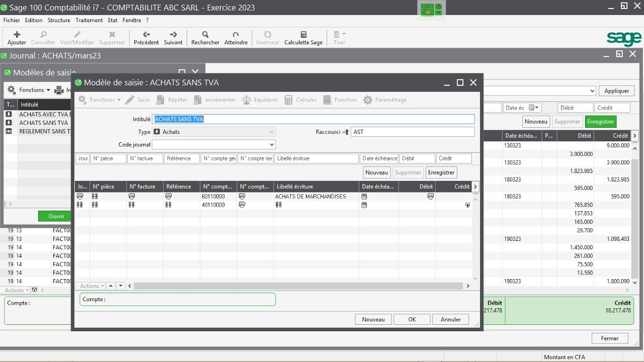The image size is (644, 362).
Task: Click the Débit cell icon on the 60110000 row
Action: [430, 197]
